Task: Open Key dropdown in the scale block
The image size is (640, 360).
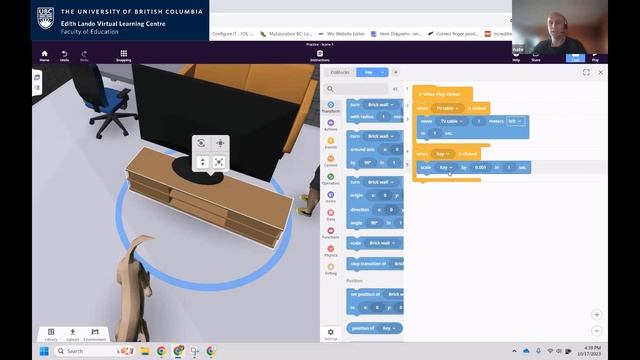Action: click(x=445, y=167)
